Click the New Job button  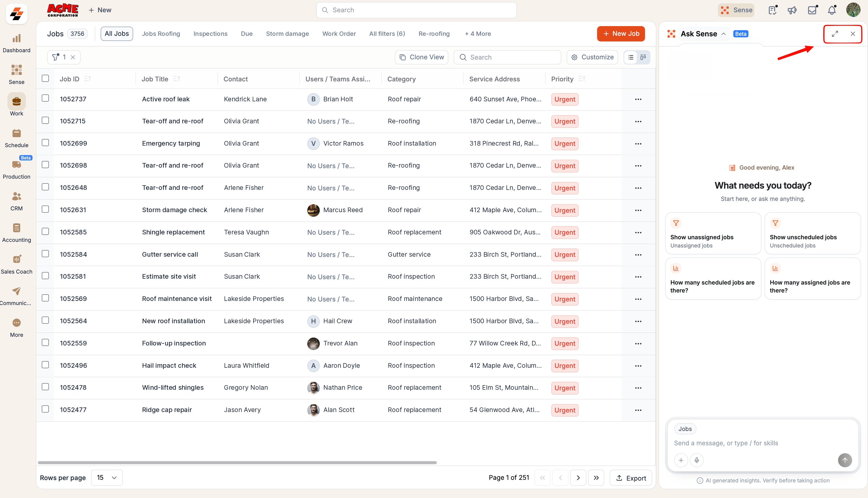pos(621,34)
